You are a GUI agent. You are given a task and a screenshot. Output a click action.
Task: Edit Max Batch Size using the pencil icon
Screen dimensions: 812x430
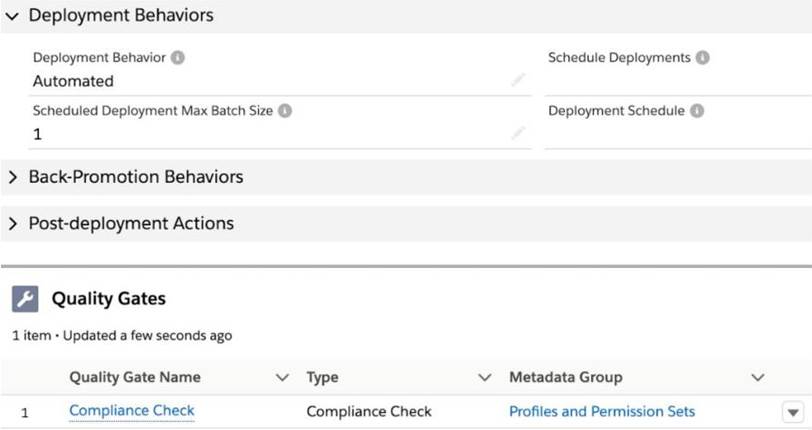pyautogui.click(x=518, y=133)
